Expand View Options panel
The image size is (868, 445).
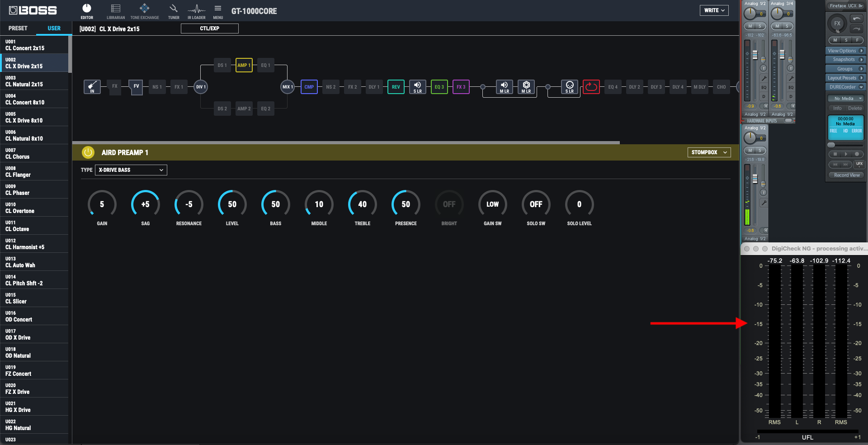[845, 51]
